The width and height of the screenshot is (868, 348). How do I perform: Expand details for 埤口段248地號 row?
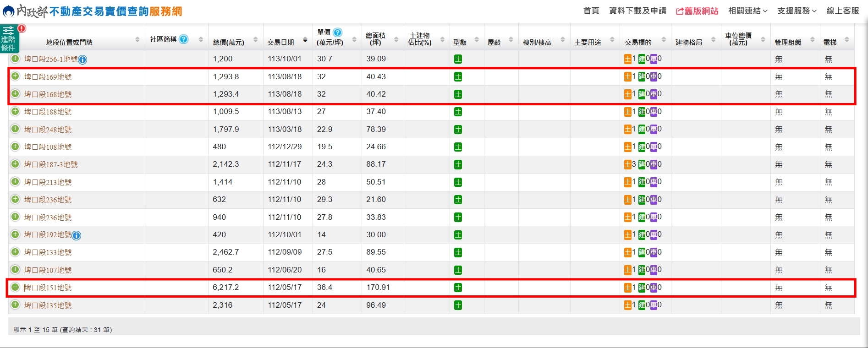pyautogui.click(x=16, y=129)
